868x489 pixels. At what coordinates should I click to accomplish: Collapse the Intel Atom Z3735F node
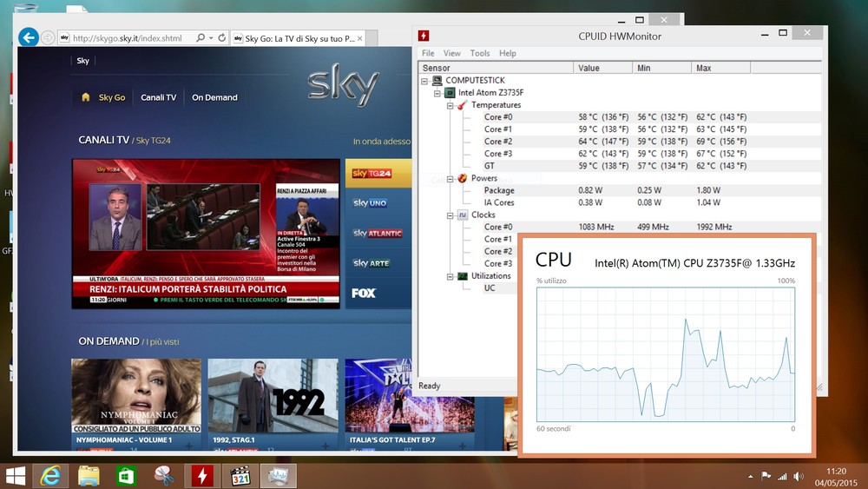(x=437, y=93)
